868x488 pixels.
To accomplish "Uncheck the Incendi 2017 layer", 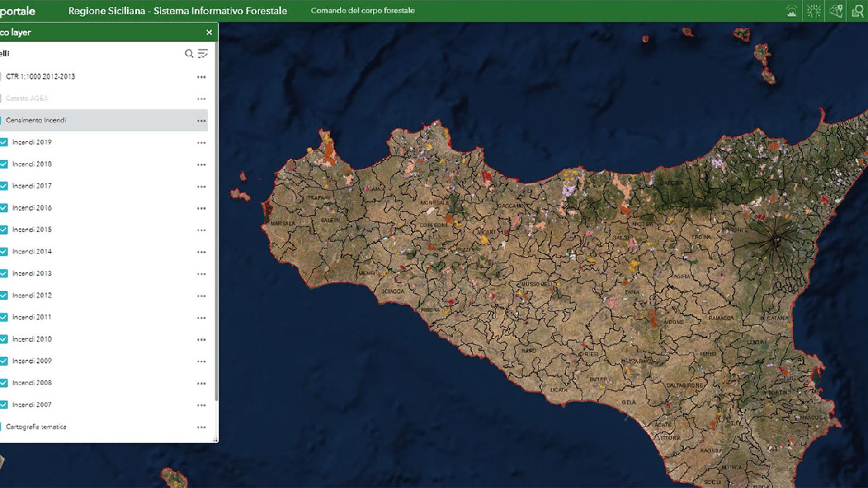I will tap(4, 186).
